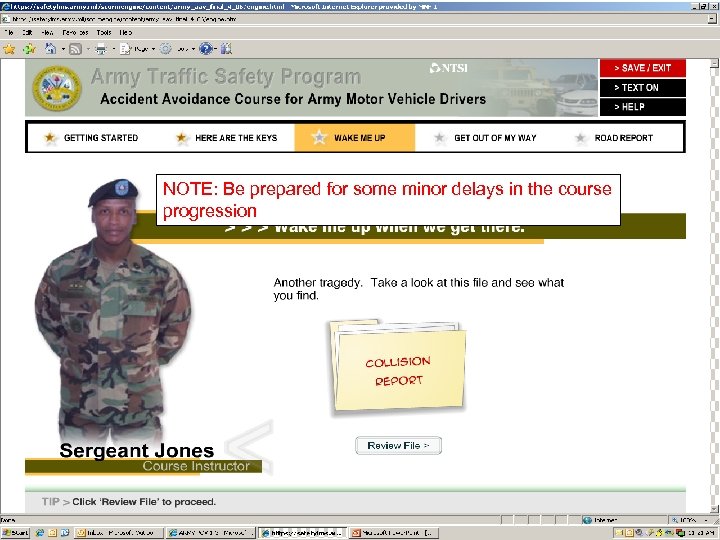The width and height of the screenshot is (720, 540).
Task: Click the red SAVE / EXIT button
Action: [x=642, y=68]
